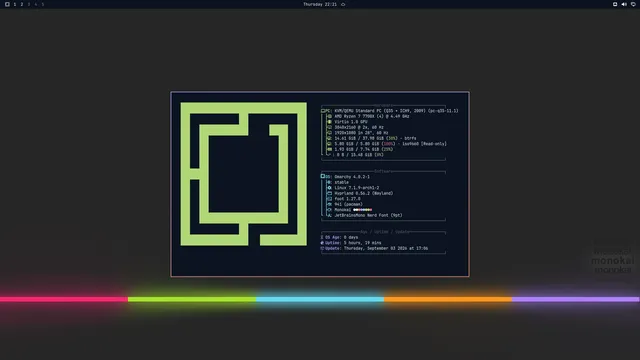
Task: Click the OS icon beside Omarchy 4.0.2-1
Action: point(323,176)
